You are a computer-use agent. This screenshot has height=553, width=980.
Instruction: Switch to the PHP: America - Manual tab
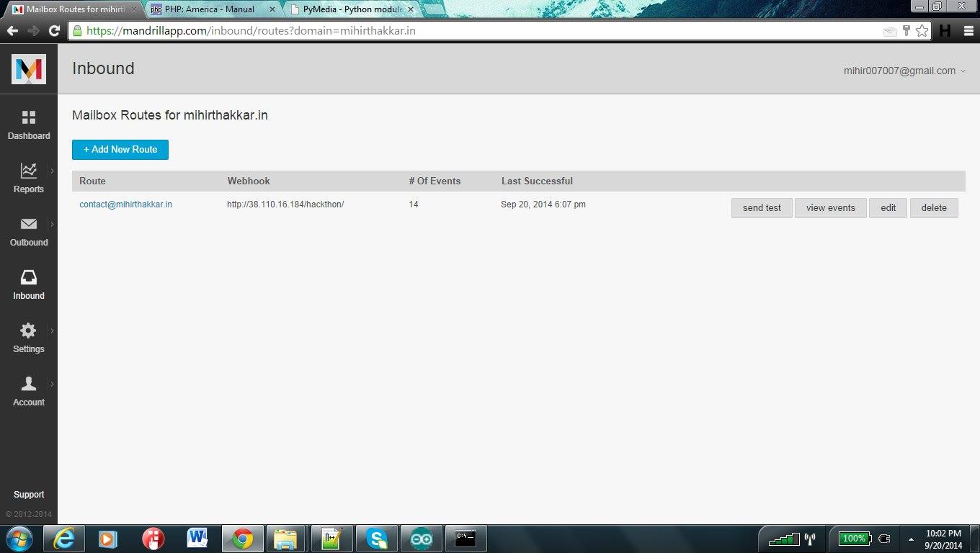click(210, 9)
